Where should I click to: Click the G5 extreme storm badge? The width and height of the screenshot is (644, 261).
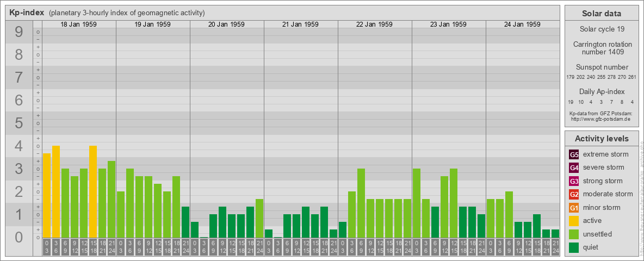pos(574,155)
